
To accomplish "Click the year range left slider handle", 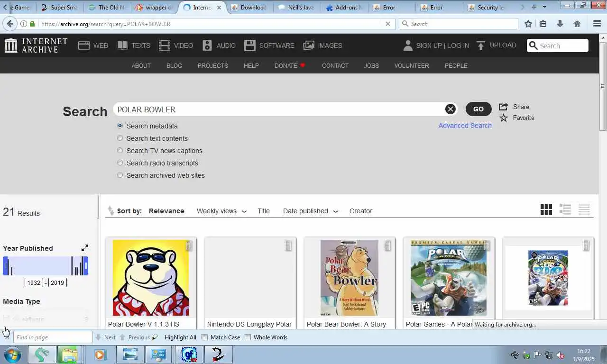I will (6, 266).
